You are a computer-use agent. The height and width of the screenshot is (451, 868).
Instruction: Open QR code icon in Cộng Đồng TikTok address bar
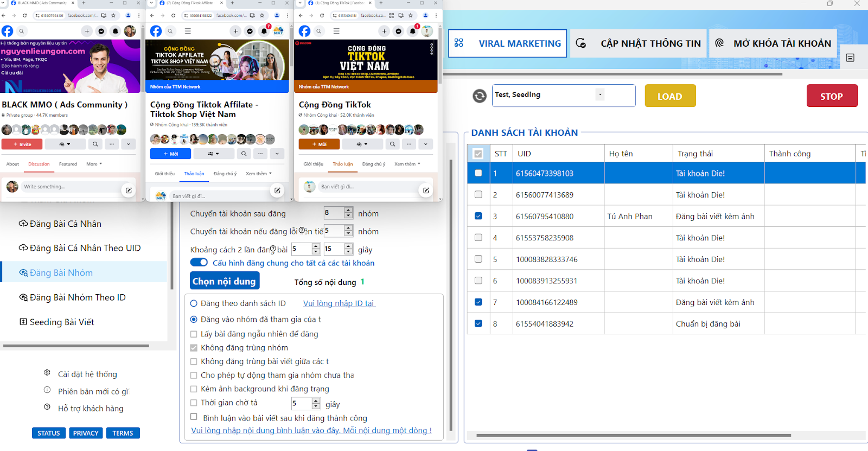392,15
